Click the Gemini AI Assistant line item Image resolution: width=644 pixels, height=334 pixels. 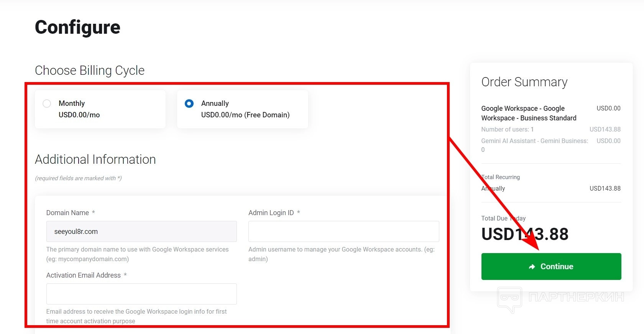pyautogui.click(x=535, y=145)
